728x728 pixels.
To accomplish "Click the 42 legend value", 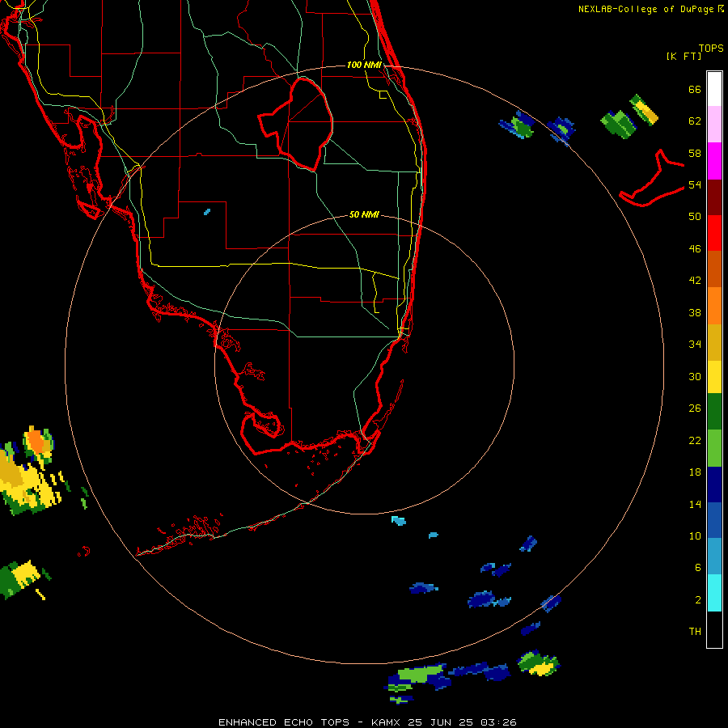I will (695, 281).
